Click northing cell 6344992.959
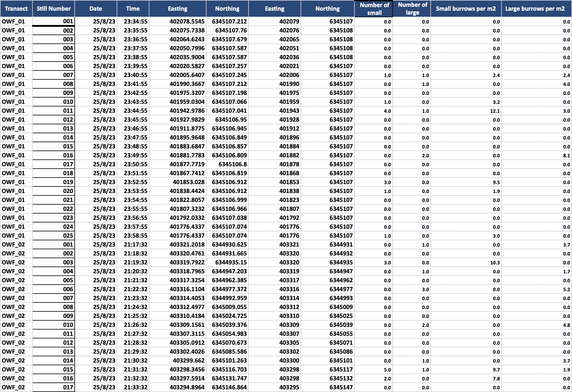Screen dimensions: 572x392 click(x=227, y=298)
